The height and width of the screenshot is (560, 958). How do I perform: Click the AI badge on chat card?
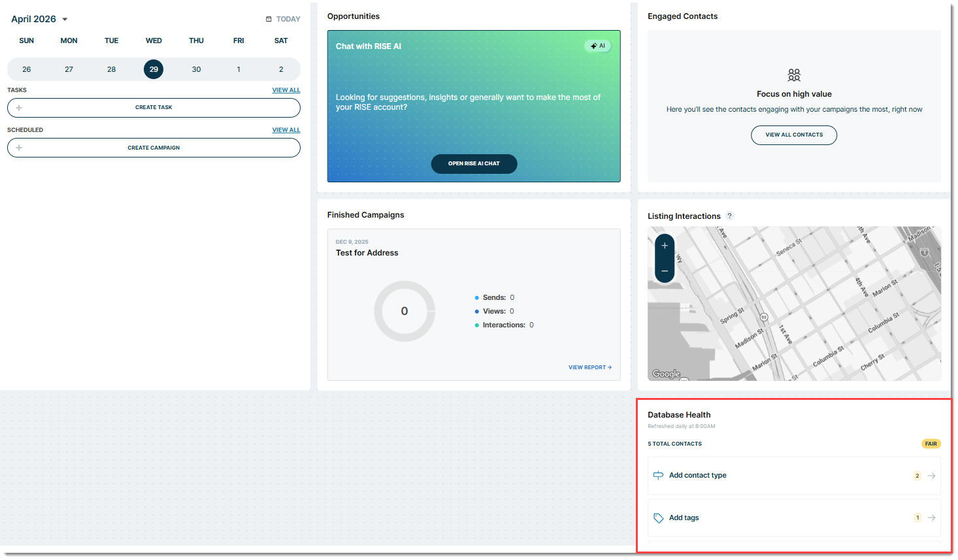tap(598, 46)
